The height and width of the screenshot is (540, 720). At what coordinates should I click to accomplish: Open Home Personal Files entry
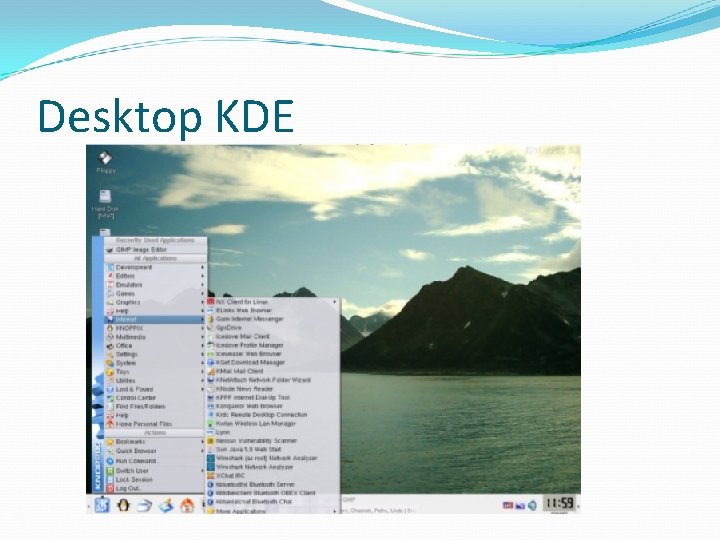[156, 424]
